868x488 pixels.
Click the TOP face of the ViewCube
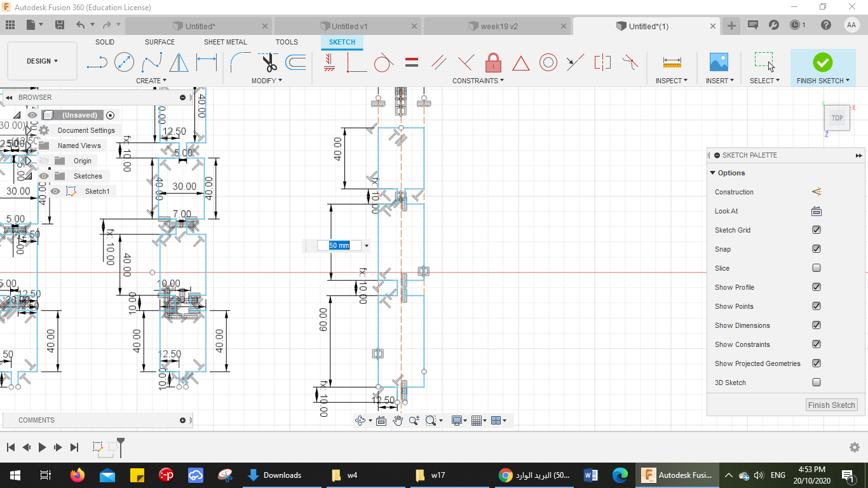pyautogui.click(x=837, y=118)
